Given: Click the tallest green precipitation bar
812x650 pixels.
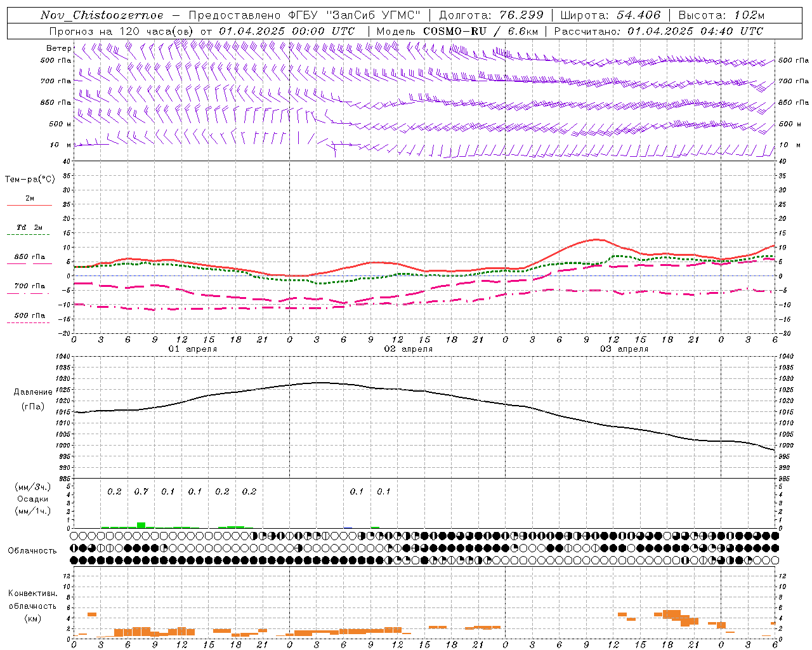Looking at the screenshot, I should [141, 525].
